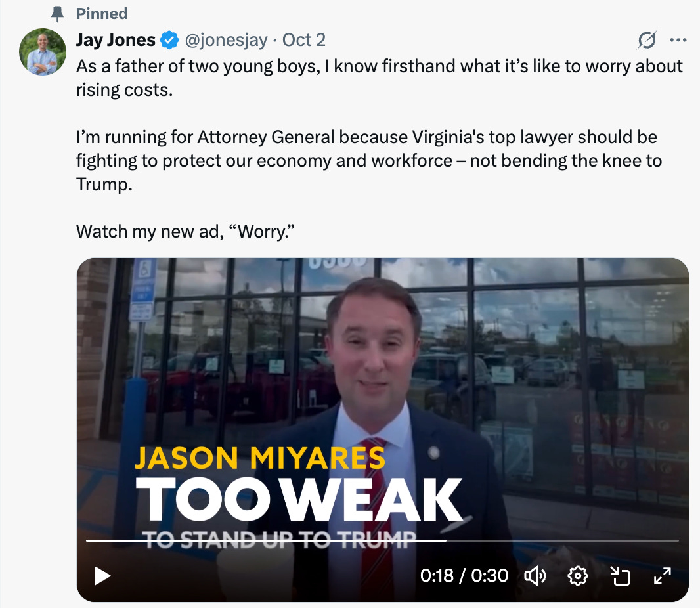Screen dimensions: 700x608
Task: Click the "TOO WEAK" caption in video
Action: 299,500
